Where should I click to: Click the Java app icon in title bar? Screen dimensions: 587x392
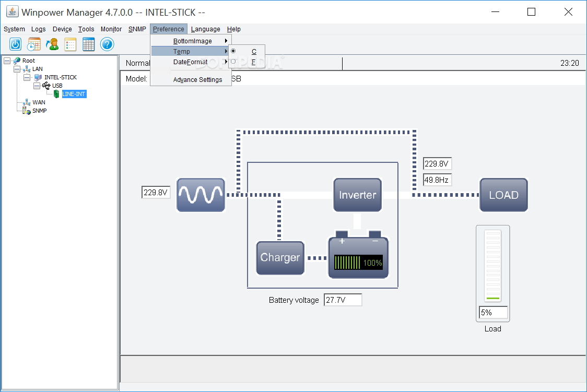pos(13,12)
